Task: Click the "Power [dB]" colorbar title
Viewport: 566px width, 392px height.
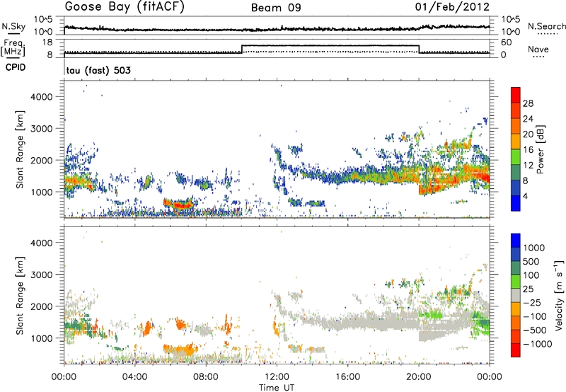Action: coord(540,149)
